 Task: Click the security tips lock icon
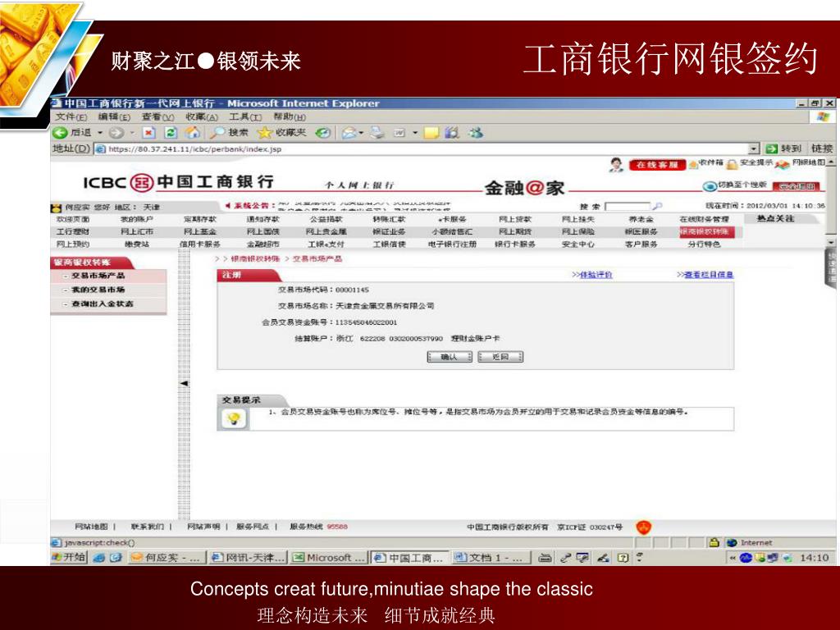point(733,164)
